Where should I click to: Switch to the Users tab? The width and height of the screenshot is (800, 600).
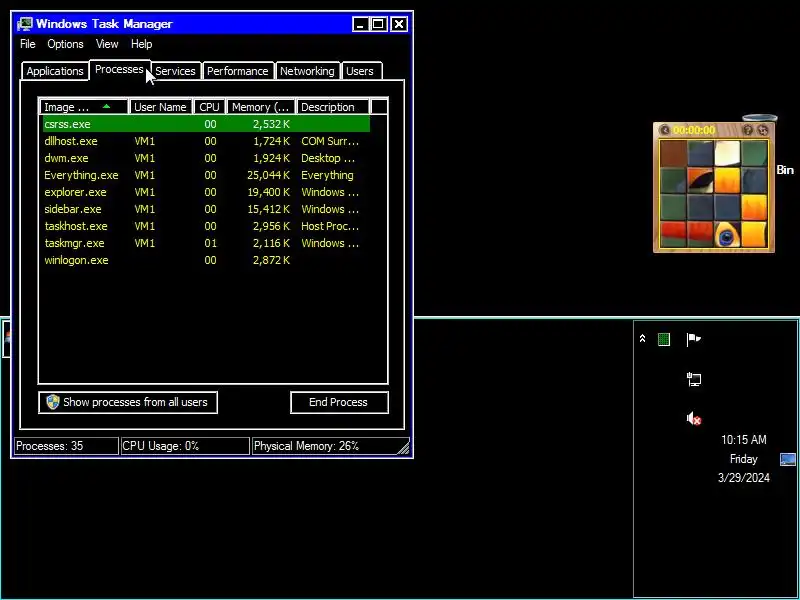(x=360, y=71)
